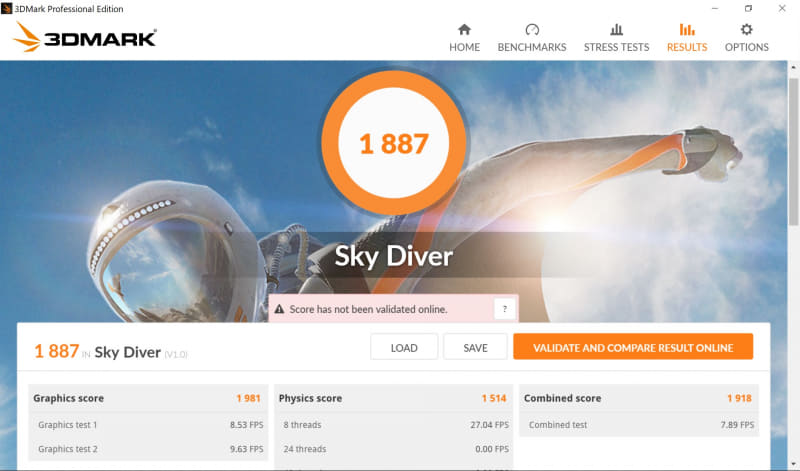The height and width of the screenshot is (471, 800).
Task: Click the 1 887 score circle
Action: click(x=394, y=143)
